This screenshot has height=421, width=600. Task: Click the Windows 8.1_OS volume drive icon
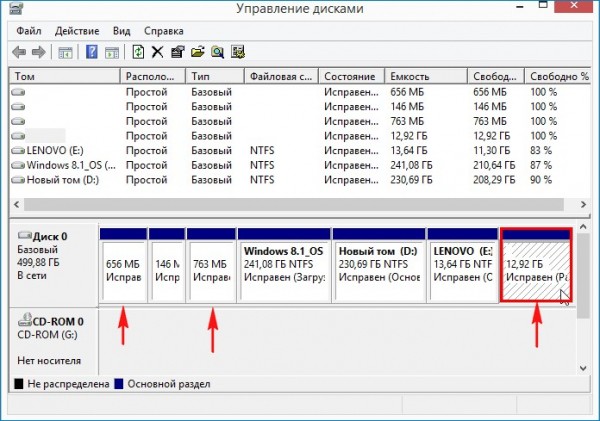tap(18, 165)
